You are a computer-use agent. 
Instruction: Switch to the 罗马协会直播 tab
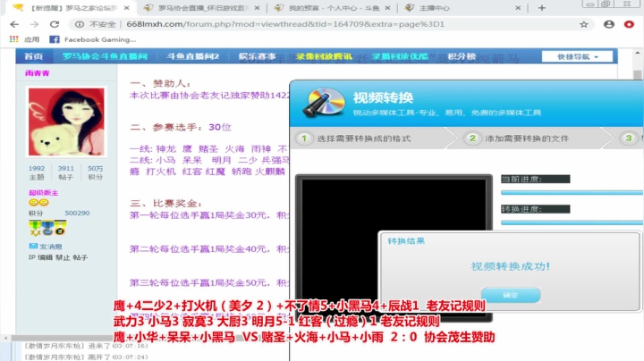point(202,8)
